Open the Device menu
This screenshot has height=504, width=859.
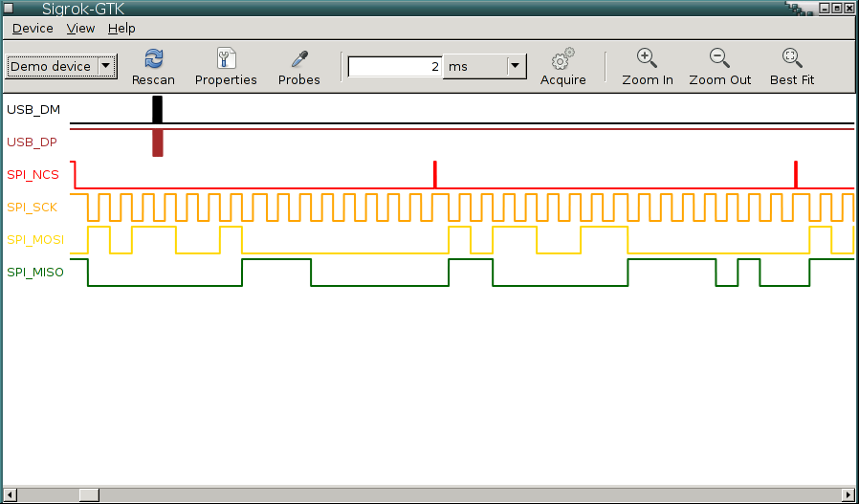(x=33, y=29)
